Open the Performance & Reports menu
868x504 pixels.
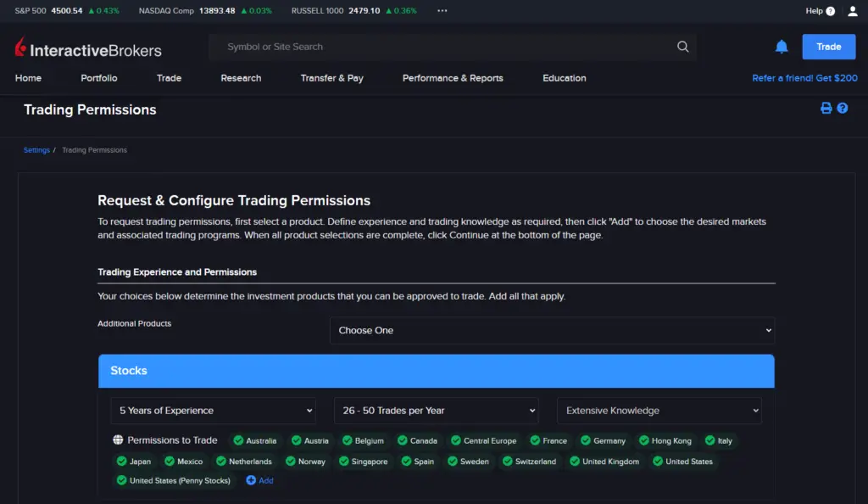point(453,78)
